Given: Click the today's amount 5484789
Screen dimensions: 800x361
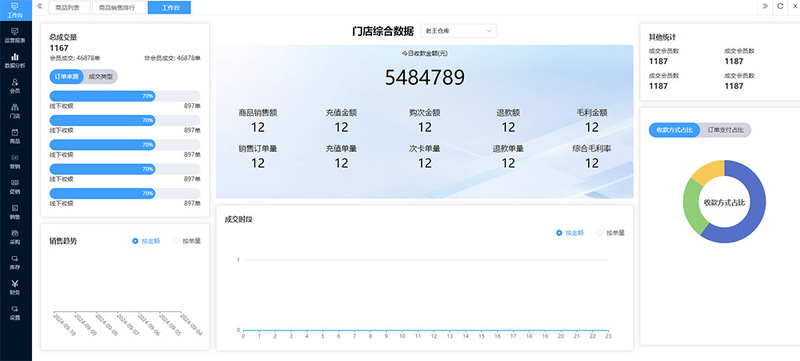Looking at the screenshot, I should (x=424, y=78).
